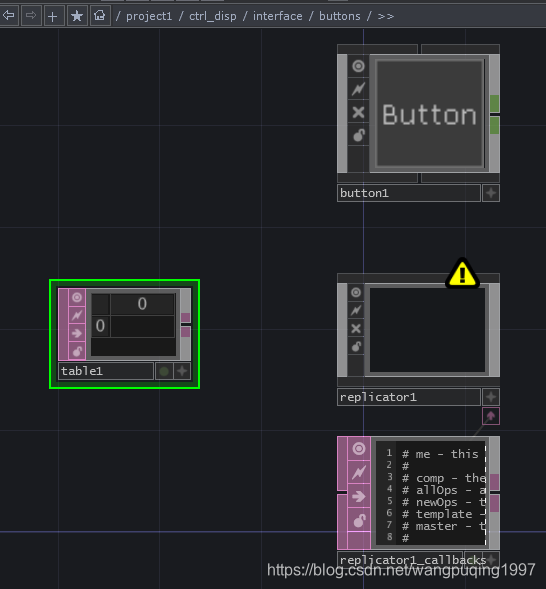Select row header cell 0 in table1
Screen dimensions: 546x589
[100, 326]
